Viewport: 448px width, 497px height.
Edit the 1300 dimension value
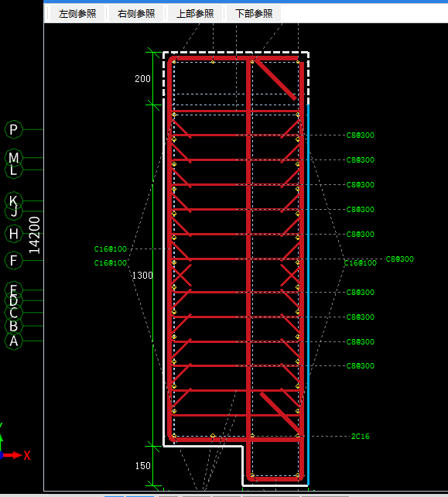tap(142, 276)
